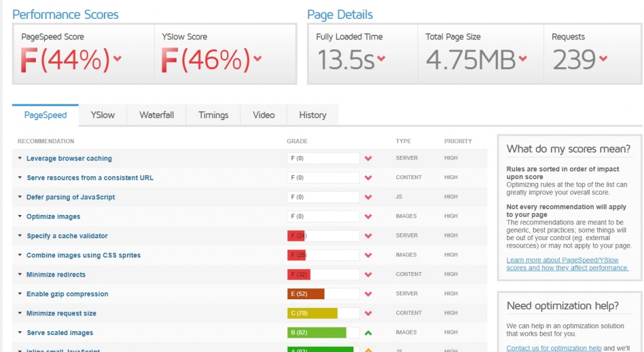Click the E (52) orange grade bar
This screenshot has width=644, height=352.
pos(323,294)
